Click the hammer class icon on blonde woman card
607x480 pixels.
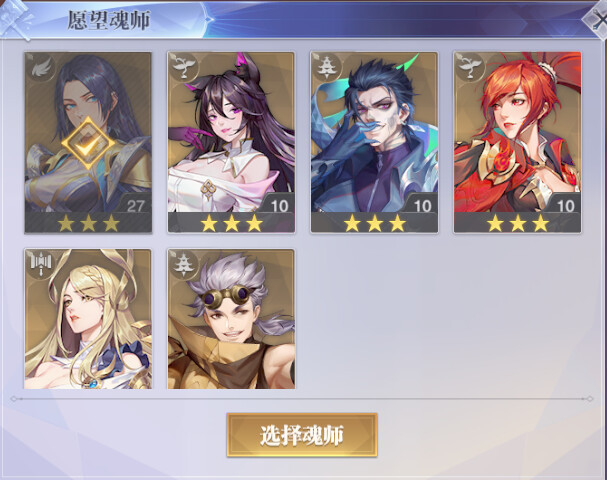point(41,265)
